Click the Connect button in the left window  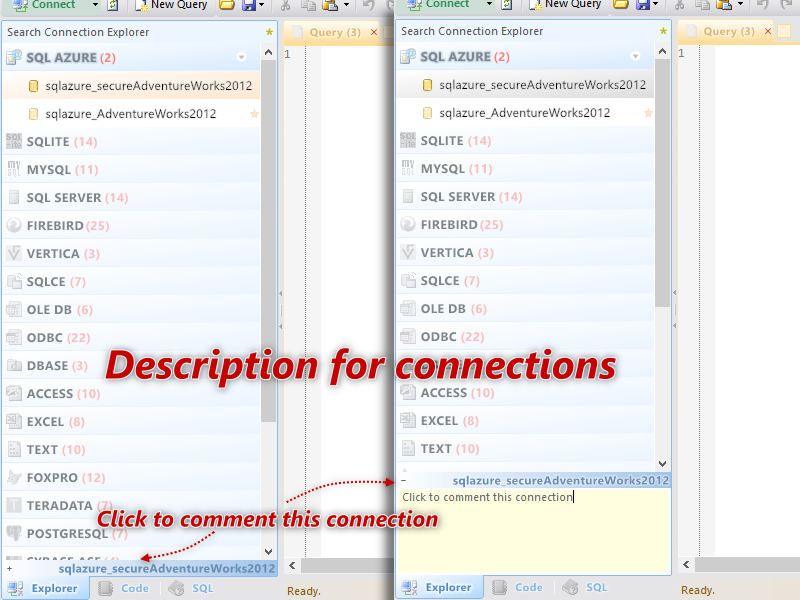click(x=45, y=5)
